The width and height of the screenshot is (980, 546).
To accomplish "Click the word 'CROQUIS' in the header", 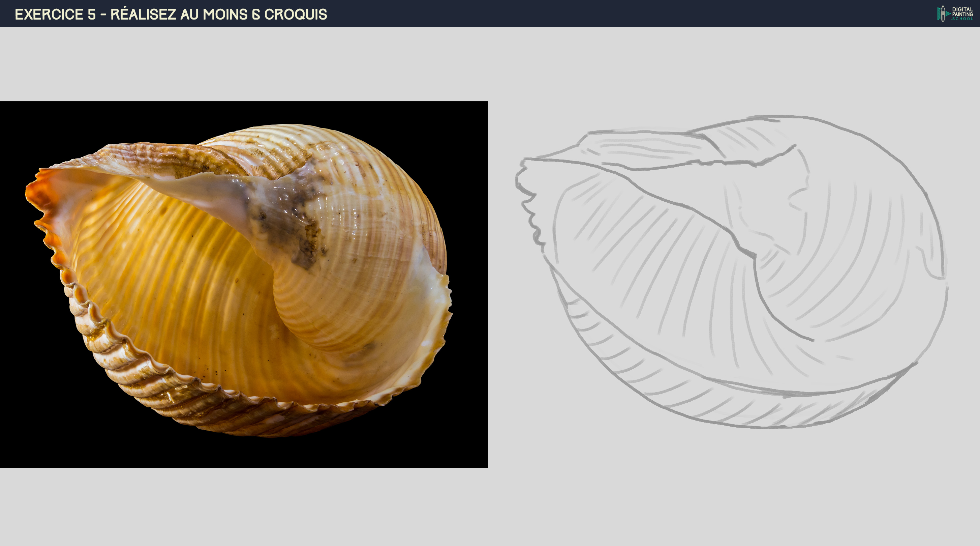I will tap(296, 15).
